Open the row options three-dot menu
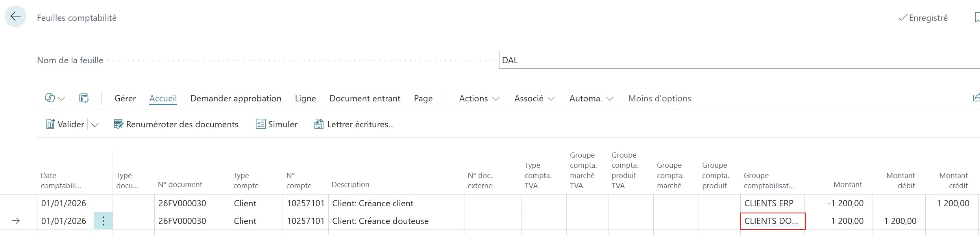The image size is (980, 235). [x=103, y=221]
